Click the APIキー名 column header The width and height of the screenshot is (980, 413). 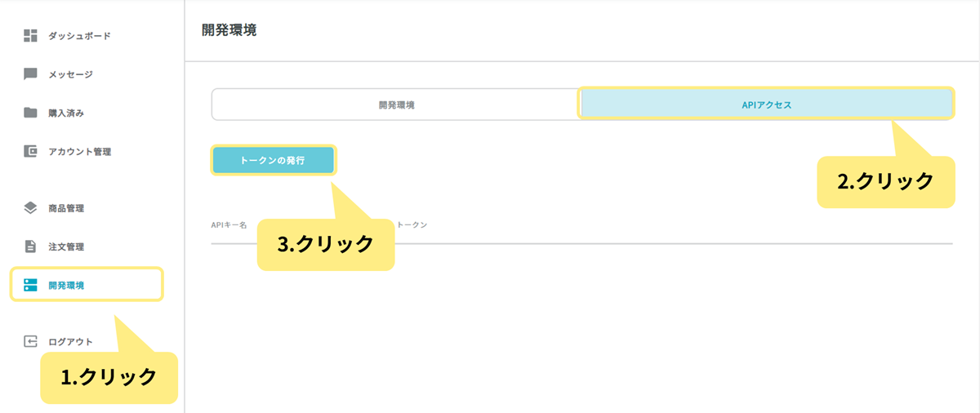229,224
